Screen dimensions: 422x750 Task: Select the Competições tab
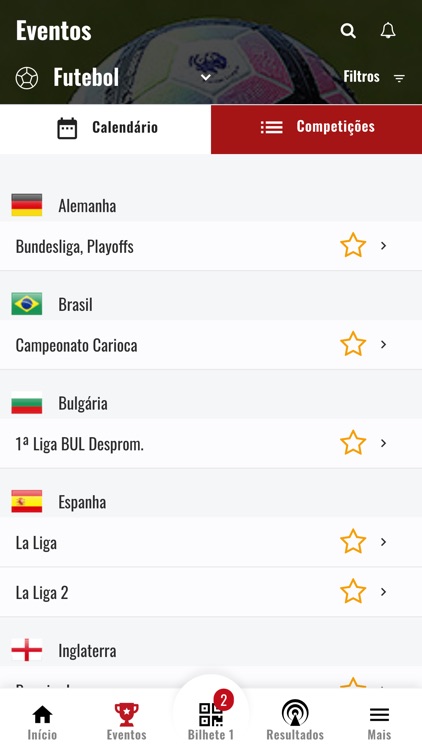point(316,128)
